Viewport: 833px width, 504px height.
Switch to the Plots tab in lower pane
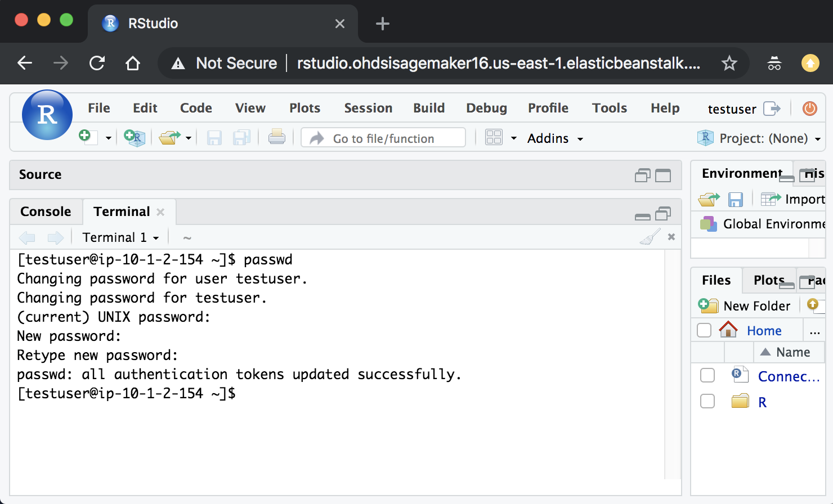click(x=769, y=280)
